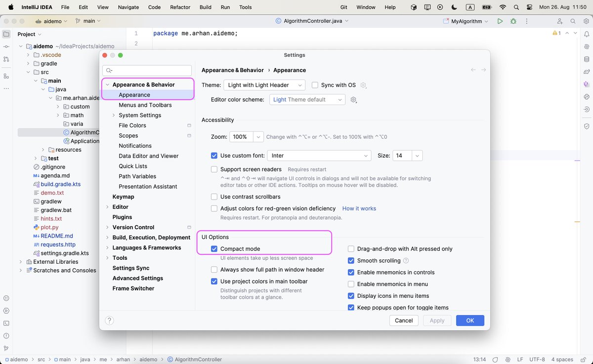Open the Problems tool window icon
The image size is (593, 364).
[6, 335]
